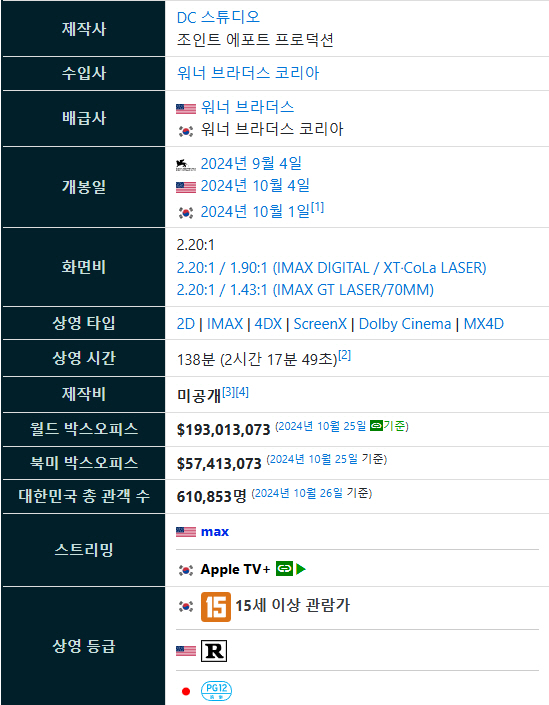Viewport: 549px width, 705px height.
Task: Select the 대한민국 총 관객 수 header
Action: tap(84, 496)
